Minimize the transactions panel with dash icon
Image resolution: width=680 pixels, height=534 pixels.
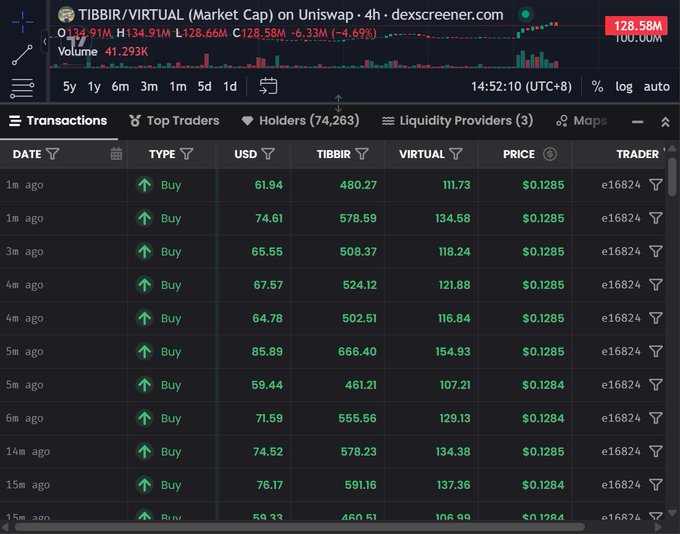point(638,122)
